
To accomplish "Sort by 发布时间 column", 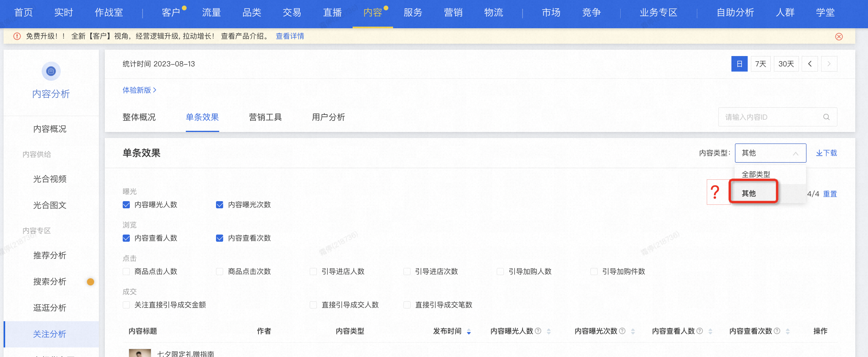I will click(x=469, y=332).
